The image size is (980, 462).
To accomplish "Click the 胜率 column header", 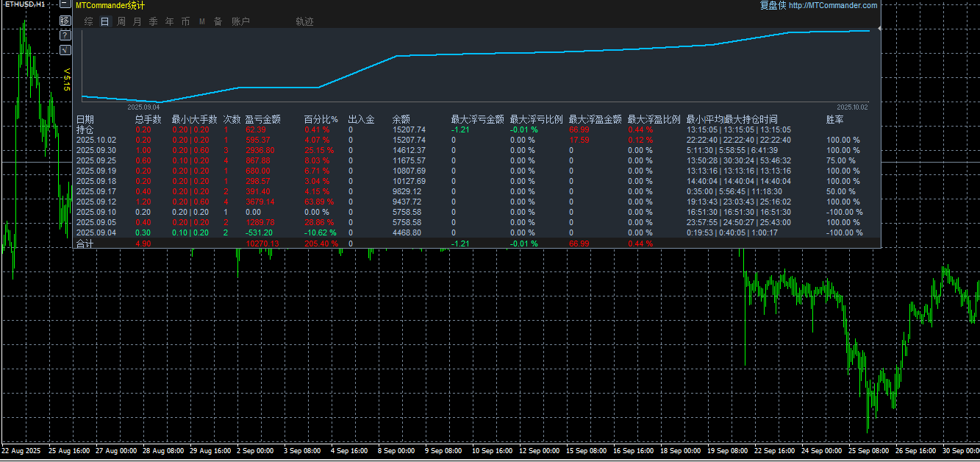I will point(835,119).
